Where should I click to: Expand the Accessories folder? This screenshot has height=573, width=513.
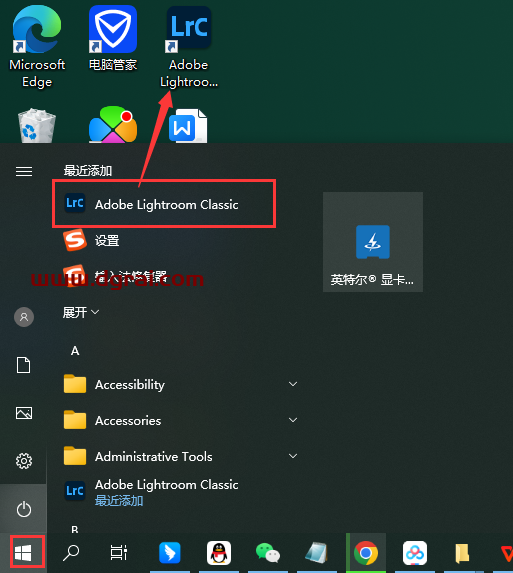click(x=180, y=421)
